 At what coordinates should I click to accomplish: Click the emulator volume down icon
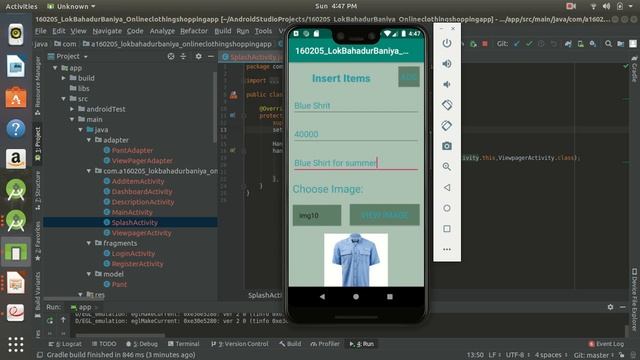[x=447, y=84]
